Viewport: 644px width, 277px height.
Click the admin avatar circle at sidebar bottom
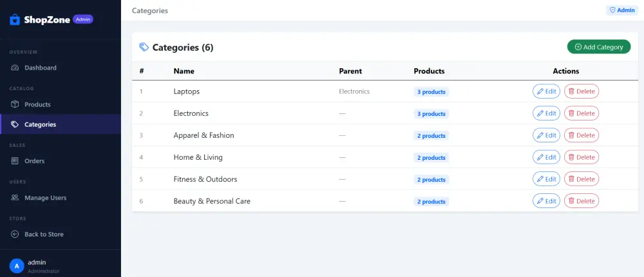17,266
